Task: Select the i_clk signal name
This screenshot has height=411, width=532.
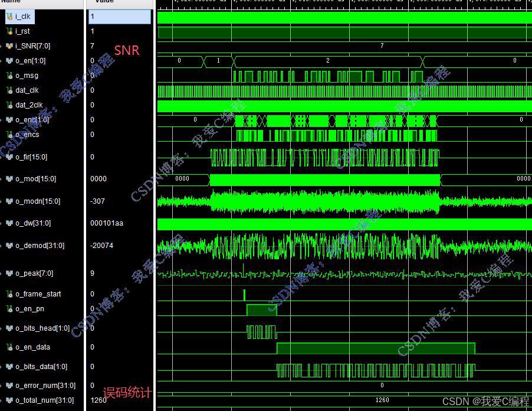Action: click(23, 17)
